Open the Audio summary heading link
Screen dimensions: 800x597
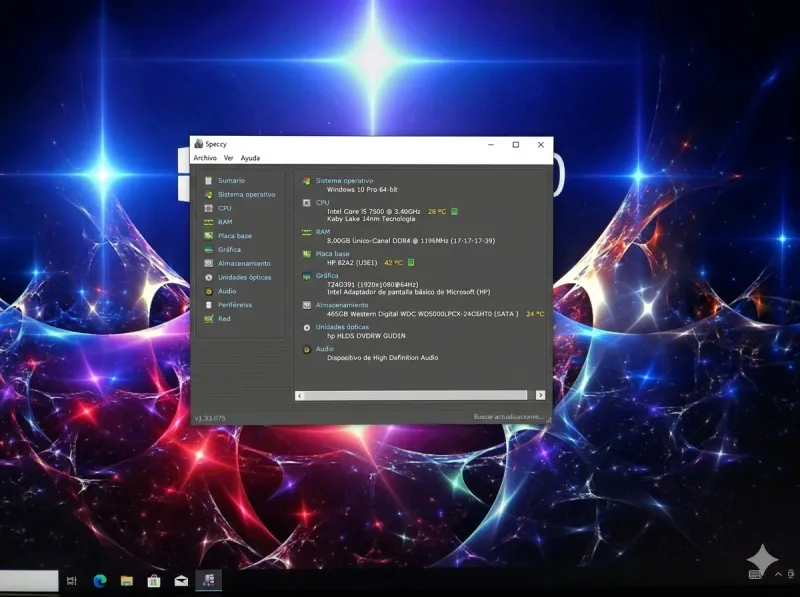pyautogui.click(x=324, y=349)
